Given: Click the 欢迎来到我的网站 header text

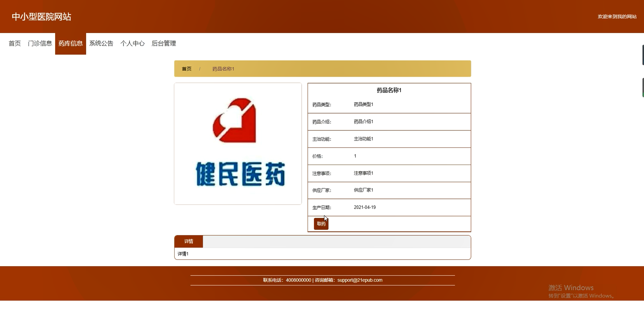Looking at the screenshot, I should coord(617,17).
